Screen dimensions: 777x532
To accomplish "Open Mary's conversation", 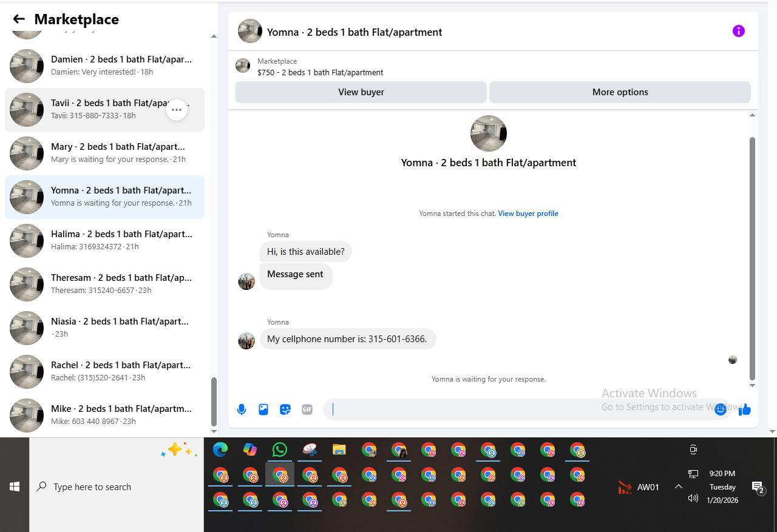I will click(104, 153).
